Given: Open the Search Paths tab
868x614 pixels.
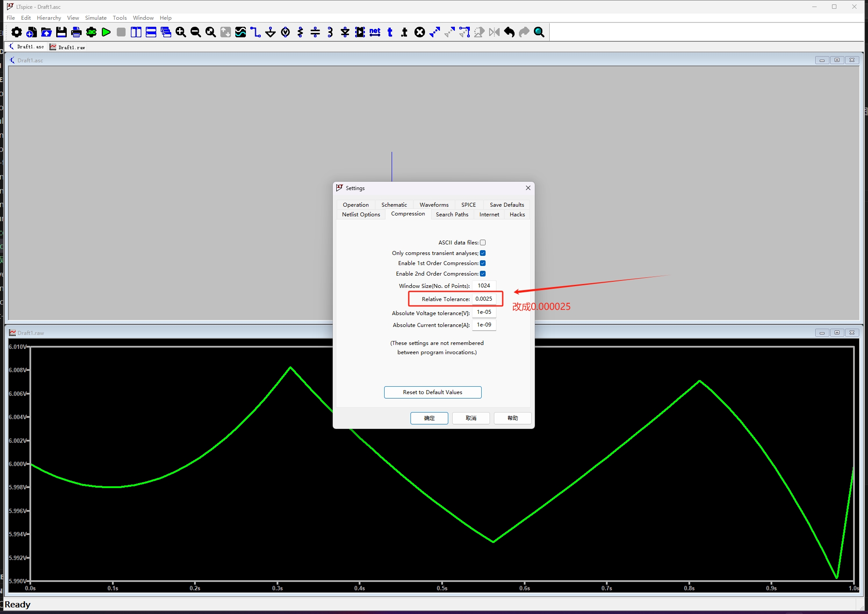Looking at the screenshot, I should coord(452,215).
